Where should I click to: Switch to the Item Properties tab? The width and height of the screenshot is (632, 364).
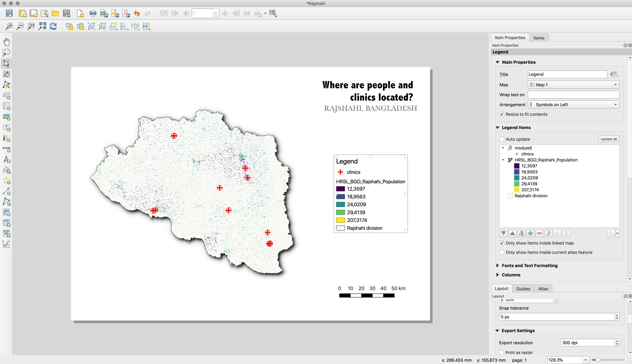(x=510, y=37)
